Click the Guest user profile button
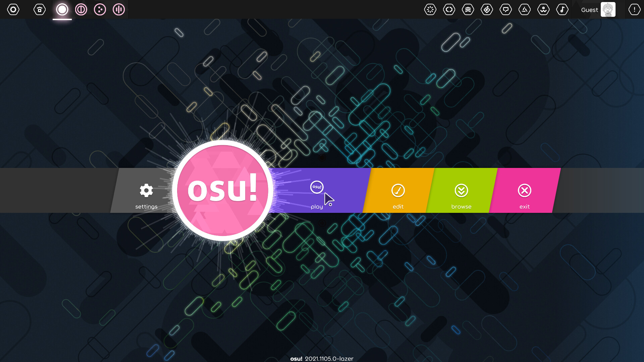 pos(598,9)
